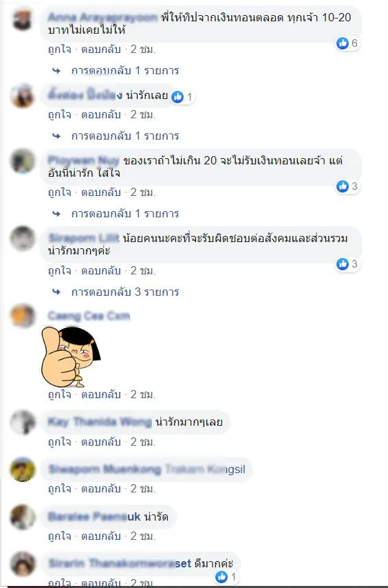The width and height of the screenshot is (388, 588).
Task: Expand replies under the tipping comment
Action: 125,71
